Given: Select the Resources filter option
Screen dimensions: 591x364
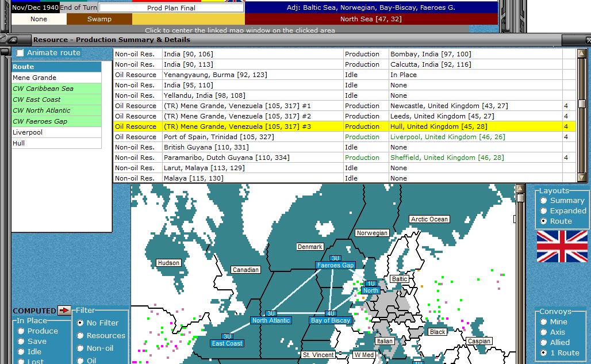Looking at the screenshot, I should pos(80,335).
